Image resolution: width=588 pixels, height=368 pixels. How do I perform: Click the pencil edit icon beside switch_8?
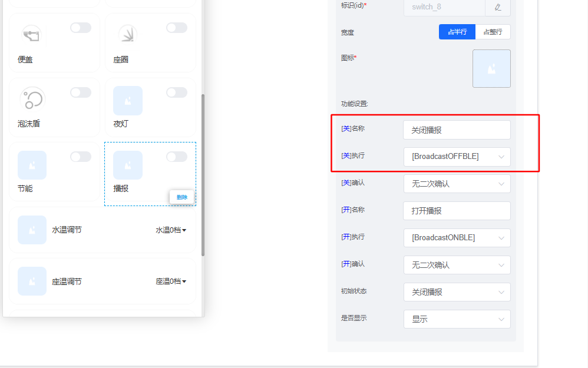(x=497, y=8)
